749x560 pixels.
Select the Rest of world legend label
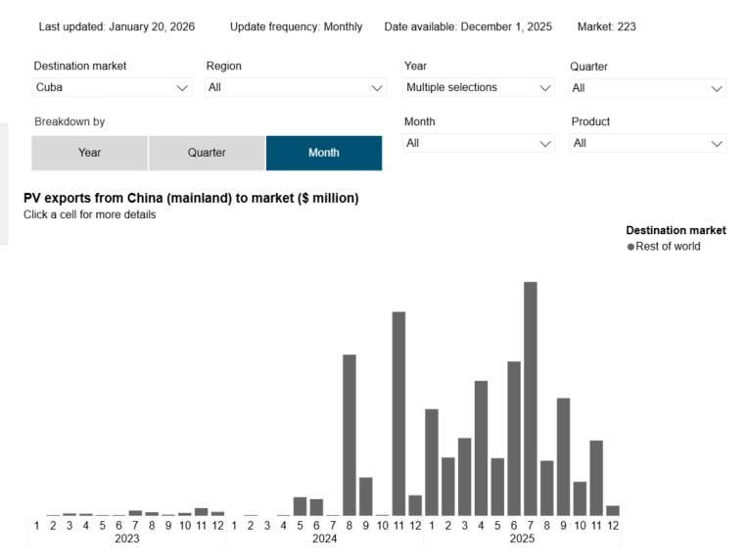click(x=668, y=247)
